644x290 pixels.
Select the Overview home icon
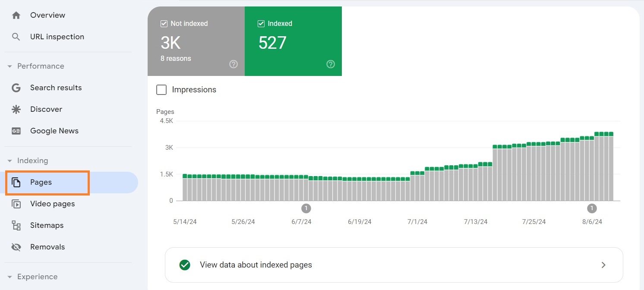pos(16,15)
